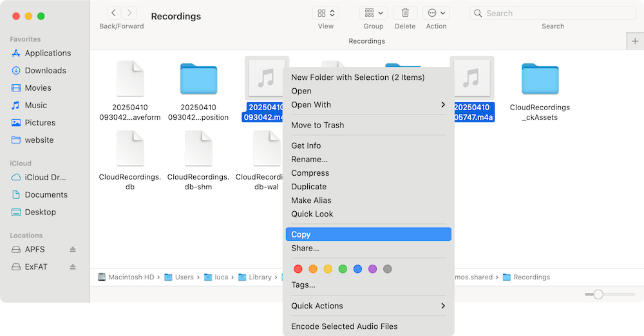
Task: Open Pictures in sidebar
Action: tap(33, 122)
